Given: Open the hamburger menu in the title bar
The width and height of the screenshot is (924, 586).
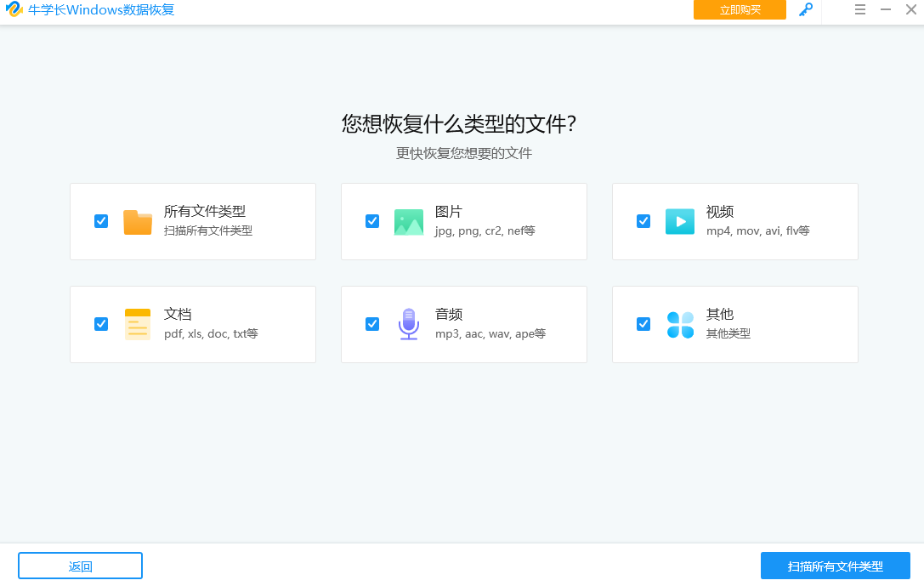Looking at the screenshot, I should 860,10.
